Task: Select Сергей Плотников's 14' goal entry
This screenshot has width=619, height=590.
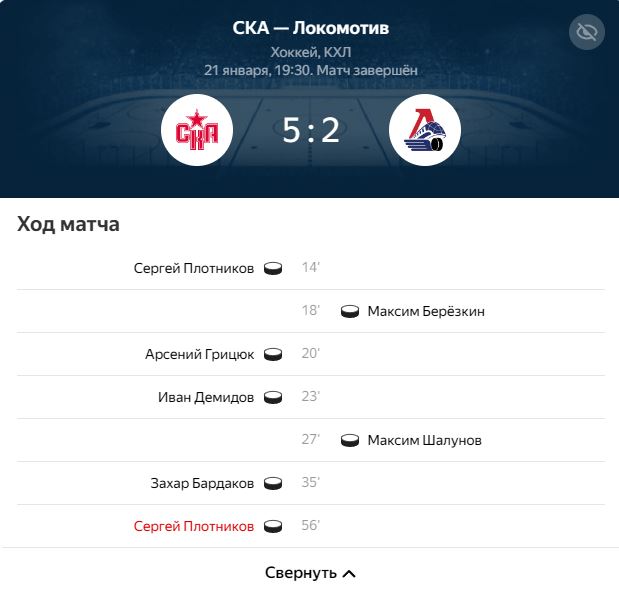Action: (x=310, y=268)
